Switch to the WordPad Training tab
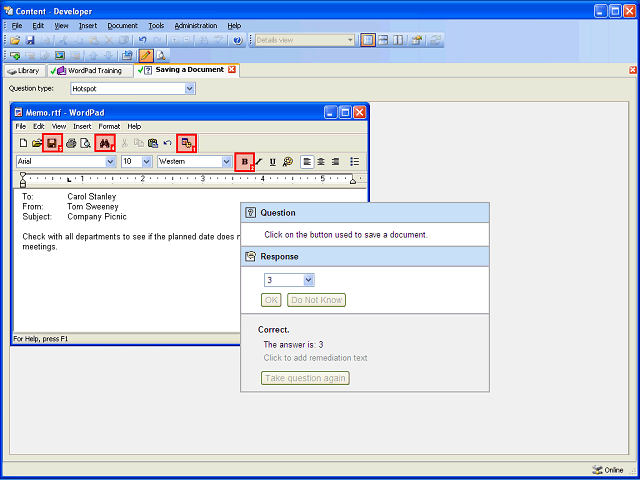This screenshot has height=480, width=640. click(x=90, y=71)
